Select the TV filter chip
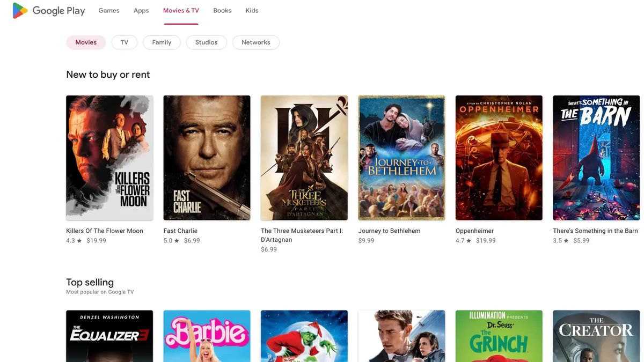This screenshot has height=362, width=644. click(x=125, y=42)
